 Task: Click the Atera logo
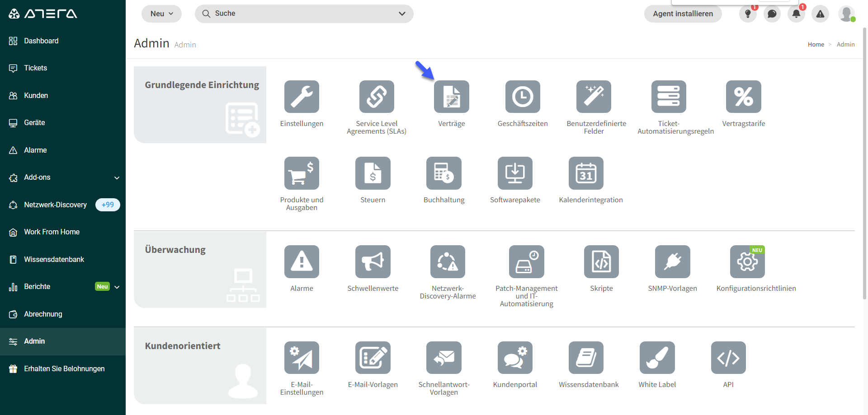(43, 14)
